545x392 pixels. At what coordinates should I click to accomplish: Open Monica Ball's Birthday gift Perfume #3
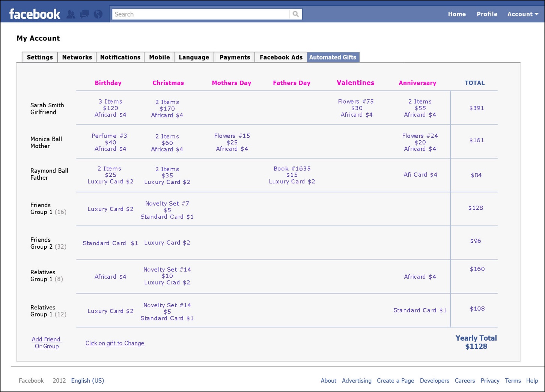point(110,142)
